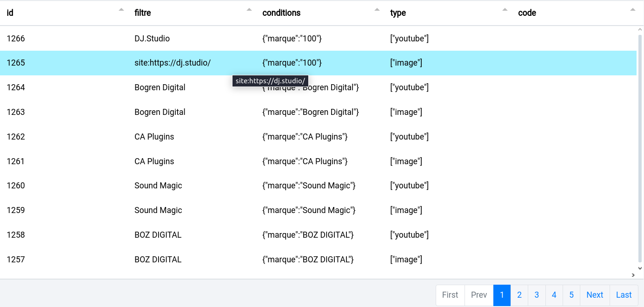Jump to page 5 in pagination
Image resolution: width=644 pixels, height=307 pixels.
(571, 295)
